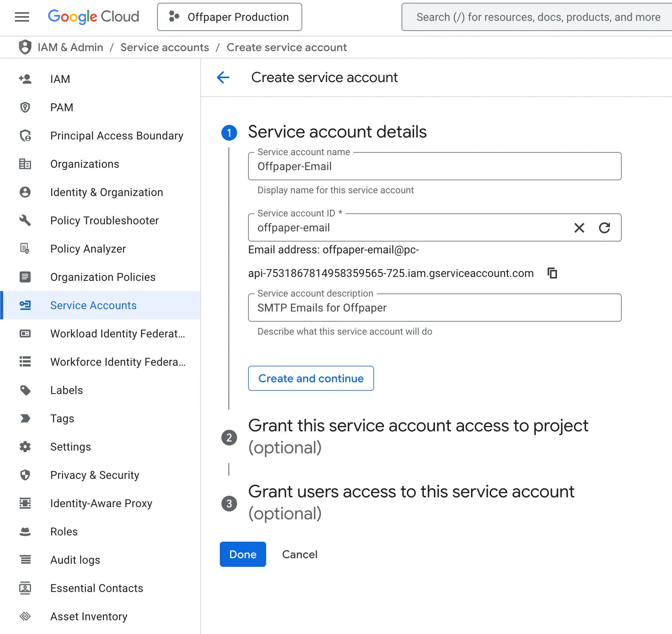Viewport: 672px width, 634px height.
Task: Copy the service account email address
Action: click(552, 273)
